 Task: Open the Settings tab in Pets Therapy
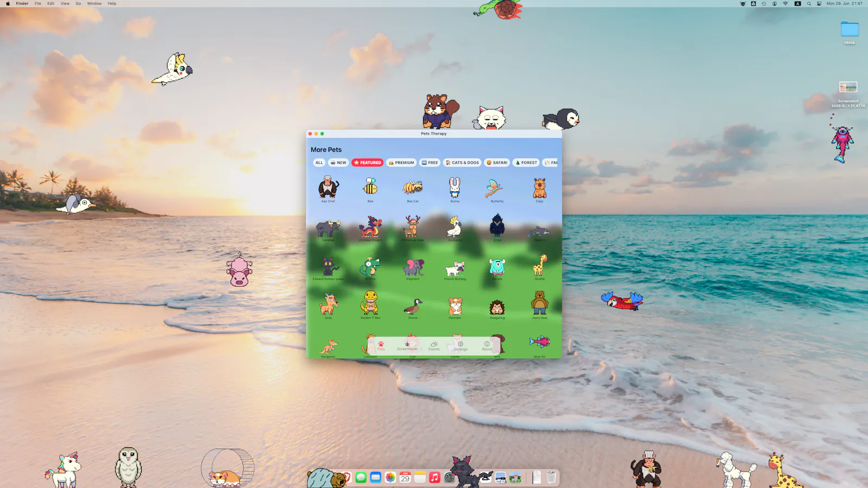click(461, 346)
